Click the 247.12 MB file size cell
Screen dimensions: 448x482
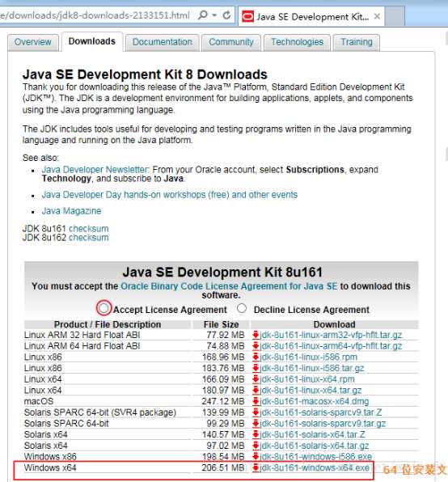click(x=223, y=401)
